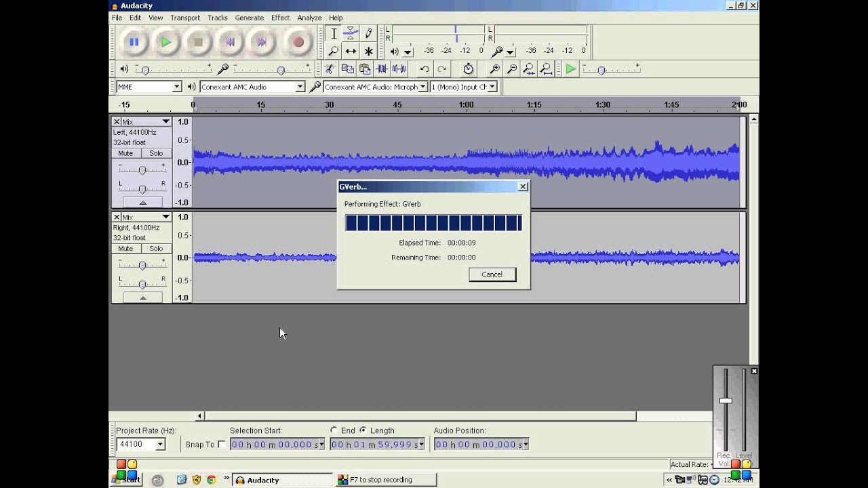This screenshot has width=868, height=488.
Task: Click the Stop transport button
Action: click(x=199, y=42)
